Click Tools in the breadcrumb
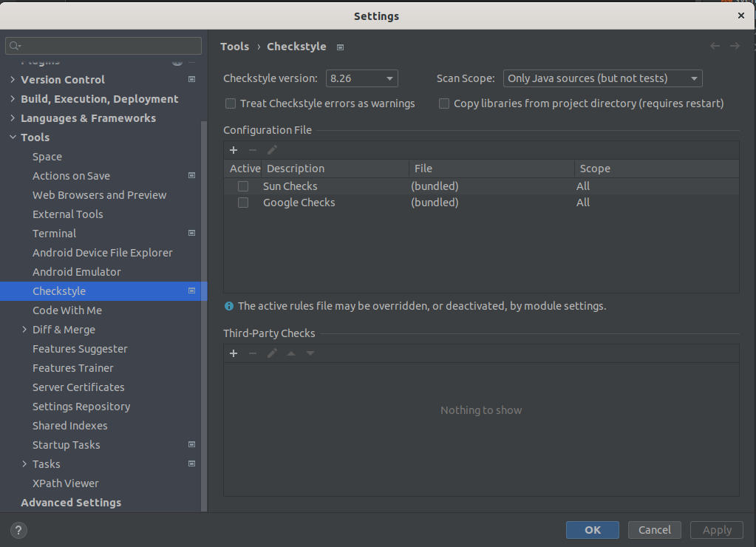The height and width of the screenshot is (547, 756). point(235,47)
